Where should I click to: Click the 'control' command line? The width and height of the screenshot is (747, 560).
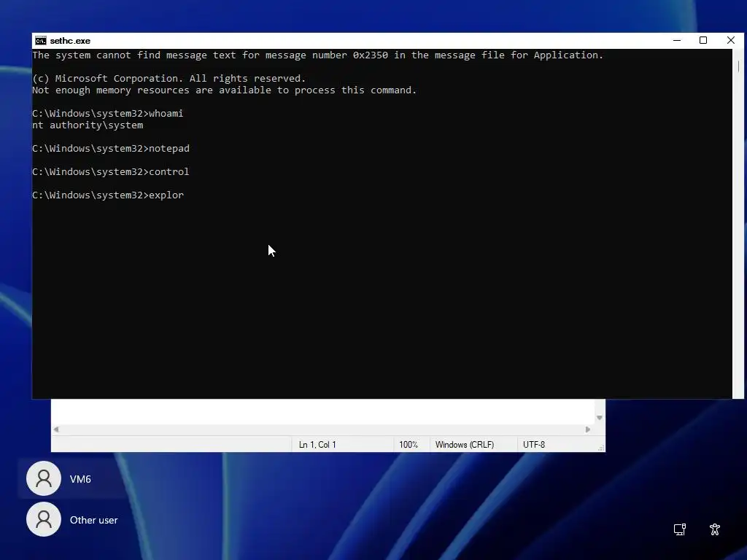[111, 172]
